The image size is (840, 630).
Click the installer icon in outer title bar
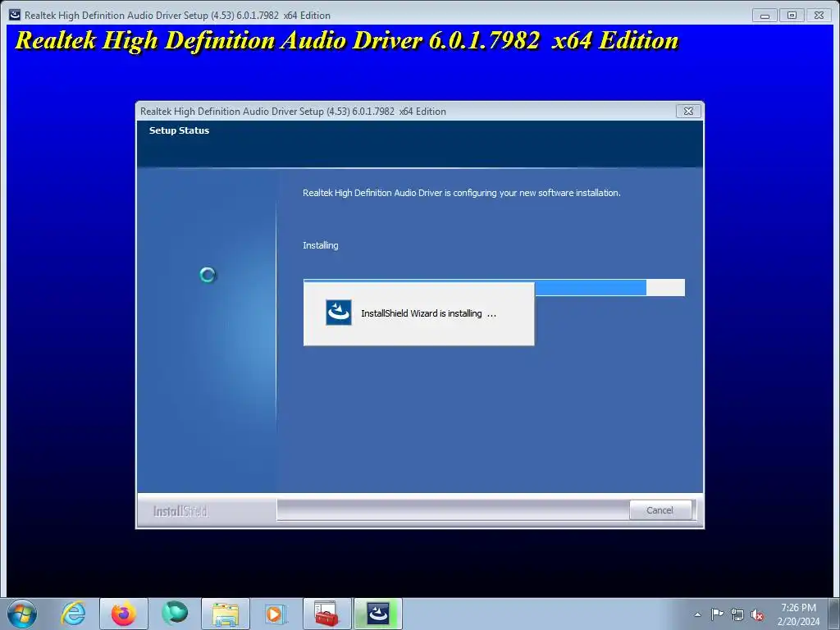[x=15, y=15]
